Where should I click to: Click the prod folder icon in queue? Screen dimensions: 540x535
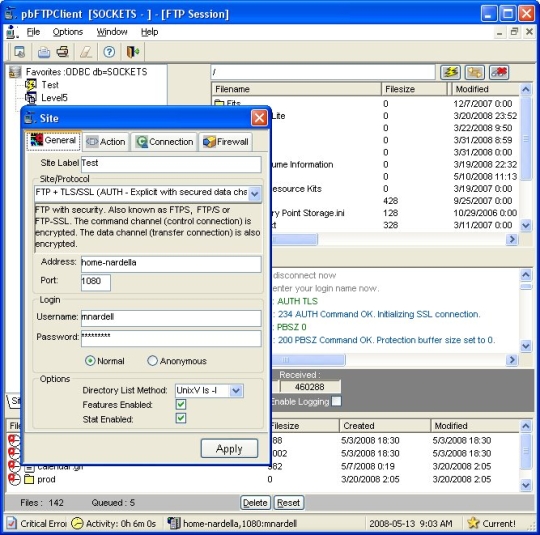coord(29,479)
